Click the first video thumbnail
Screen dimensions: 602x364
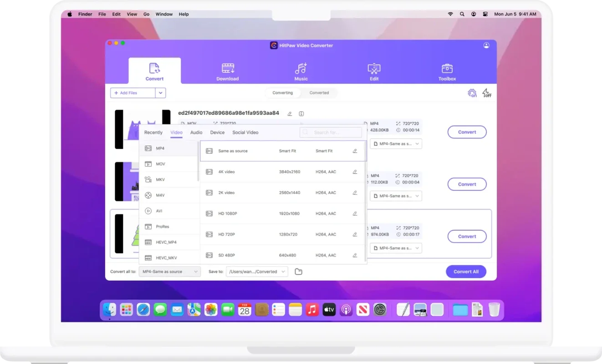tap(143, 129)
